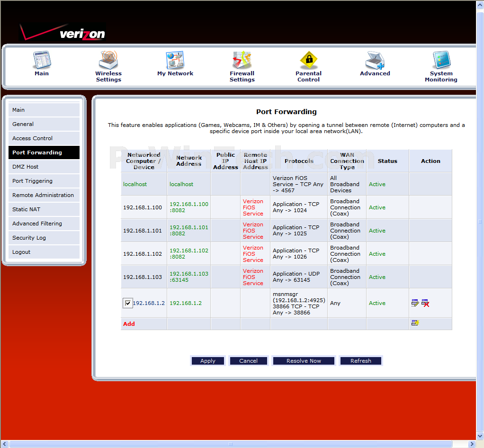The height and width of the screenshot is (448, 484).
Task: Delete the 192.168.1.2 port forwarding rule
Action: pos(425,303)
